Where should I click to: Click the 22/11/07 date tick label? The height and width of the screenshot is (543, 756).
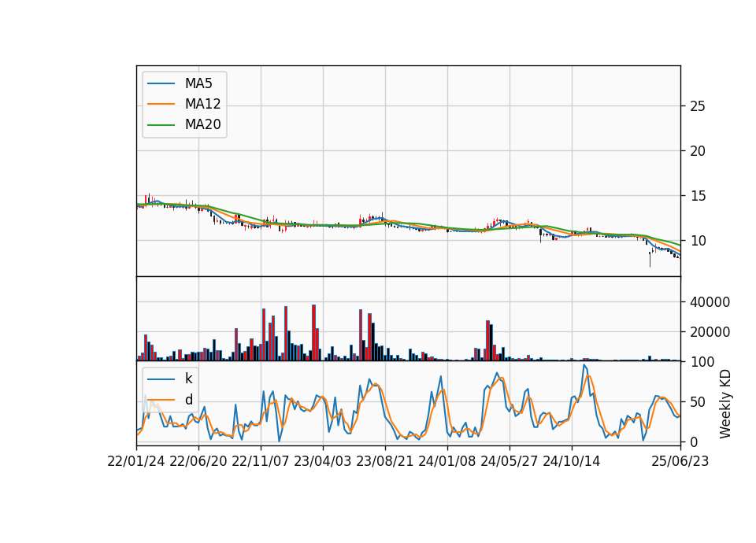(x=261, y=461)
